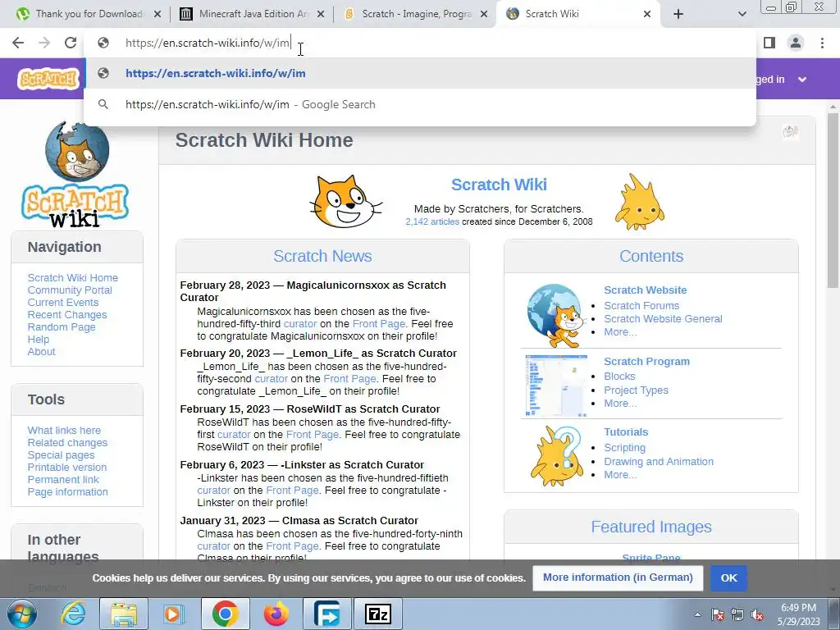840x630 pixels.
Task: Switch to the Scratch - Imagine, Program tab
Action: pyautogui.click(x=415, y=14)
